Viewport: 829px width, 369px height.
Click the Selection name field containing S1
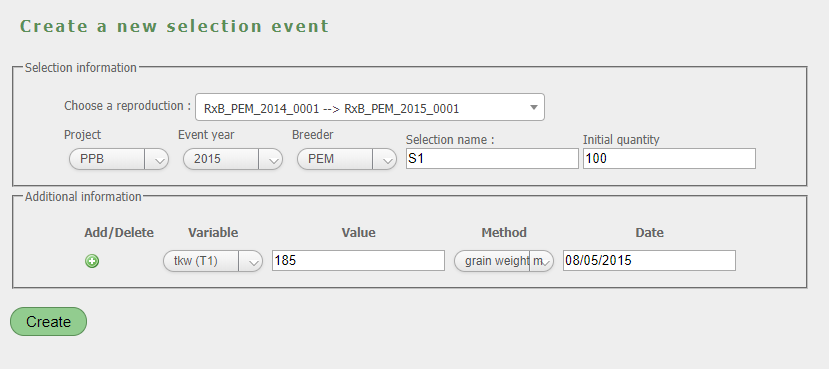click(x=492, y=159)
